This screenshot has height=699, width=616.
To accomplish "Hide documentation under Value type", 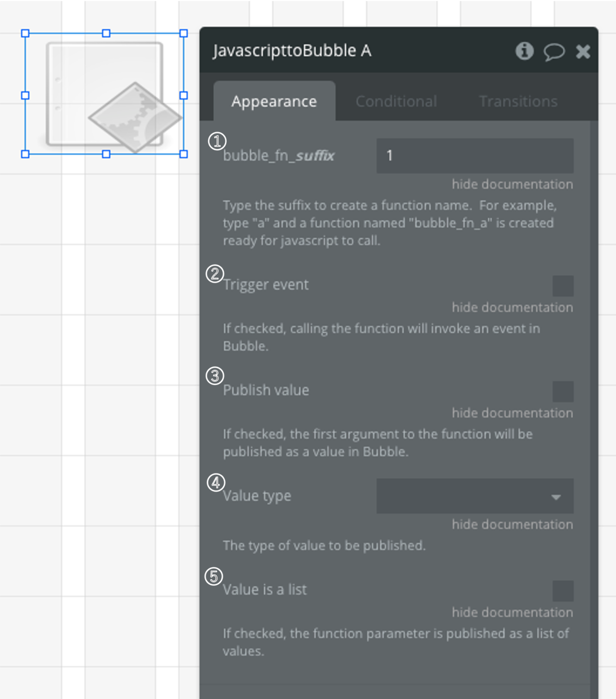I will (x=512, y=524).
